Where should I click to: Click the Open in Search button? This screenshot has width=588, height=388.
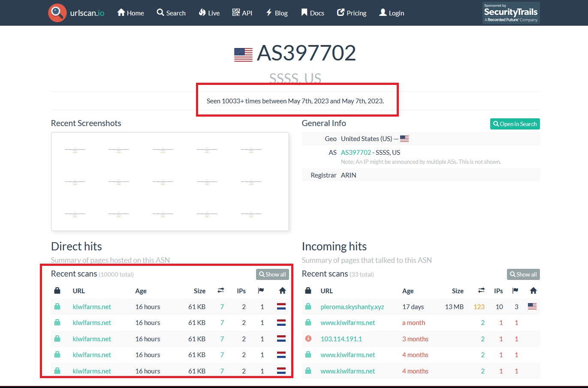[515, 124]
